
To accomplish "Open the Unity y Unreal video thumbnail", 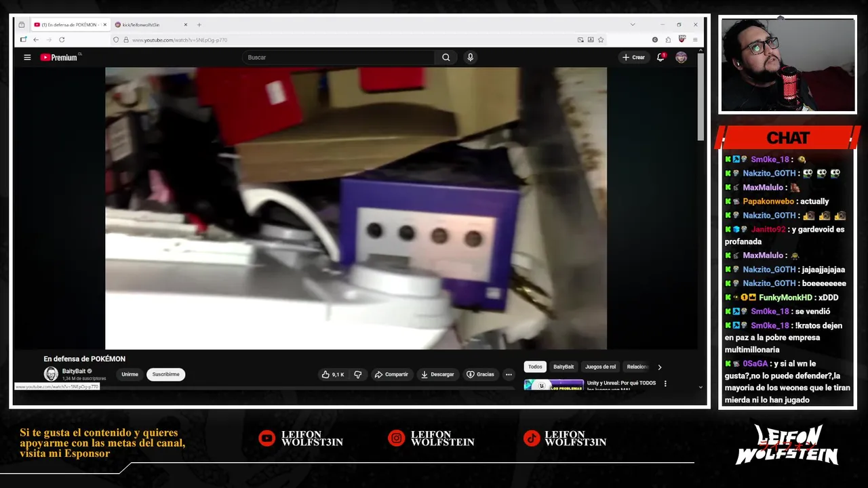I will pyautogui.click(x=553, y=385).
